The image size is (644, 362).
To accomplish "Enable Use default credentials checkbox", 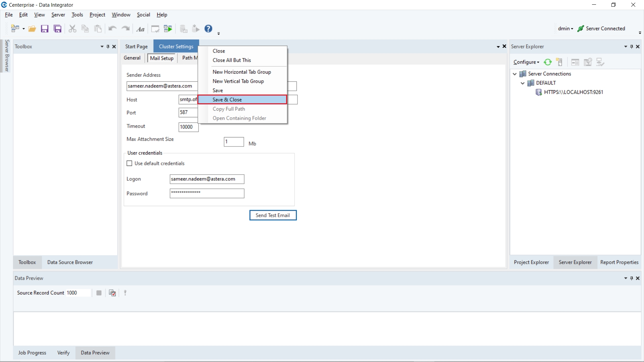I will [x=129, y=164].
